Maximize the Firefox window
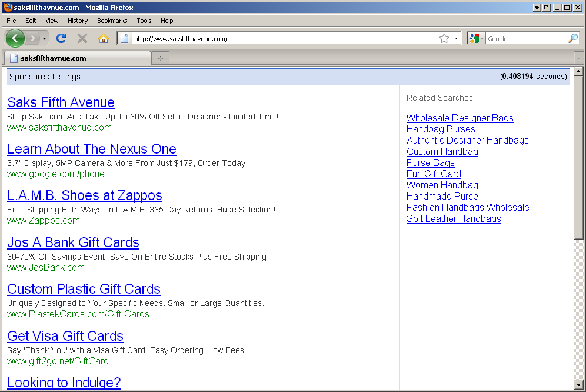The width and height of the screenshot is (586, 392). click(x=567, y=7)
